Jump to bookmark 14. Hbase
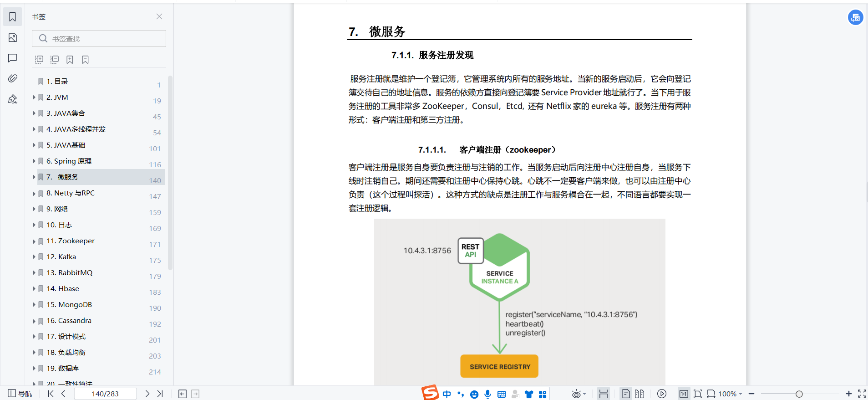868x400 pixels. pos(63,289)
